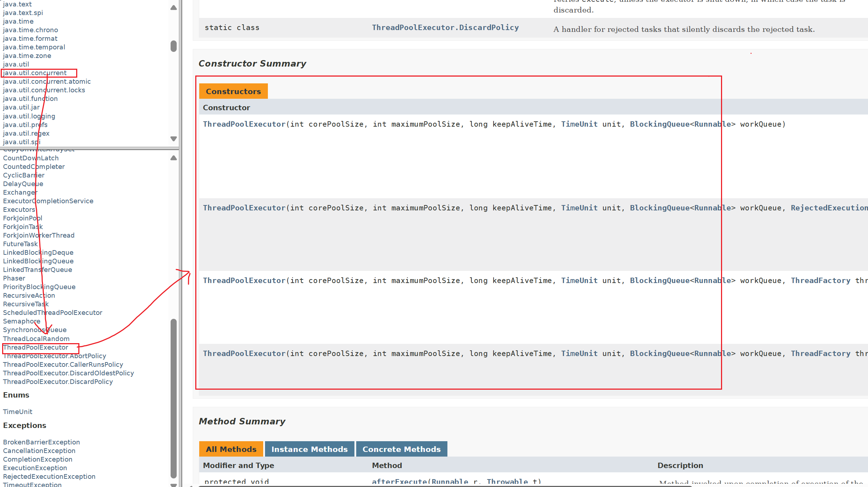Open the TimeUnit enum in sidebar
868x487 pixels.
[x=18, y=412]
